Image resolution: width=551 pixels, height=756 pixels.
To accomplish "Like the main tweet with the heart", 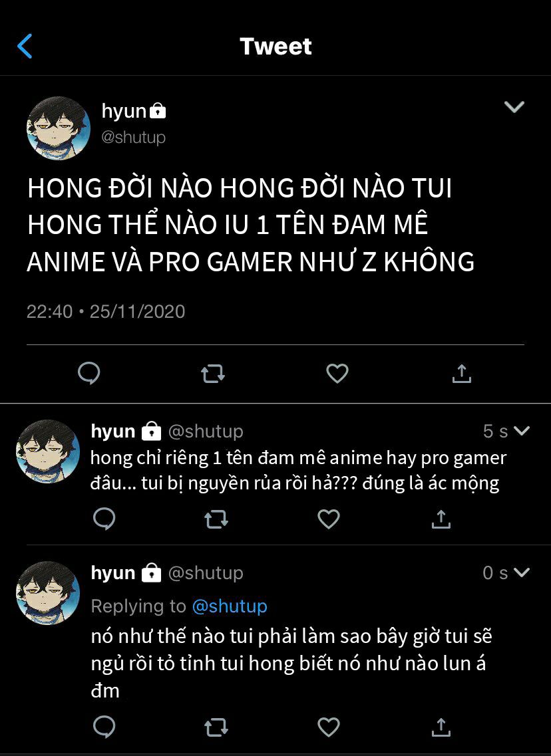I will click(x=337, y=374).
